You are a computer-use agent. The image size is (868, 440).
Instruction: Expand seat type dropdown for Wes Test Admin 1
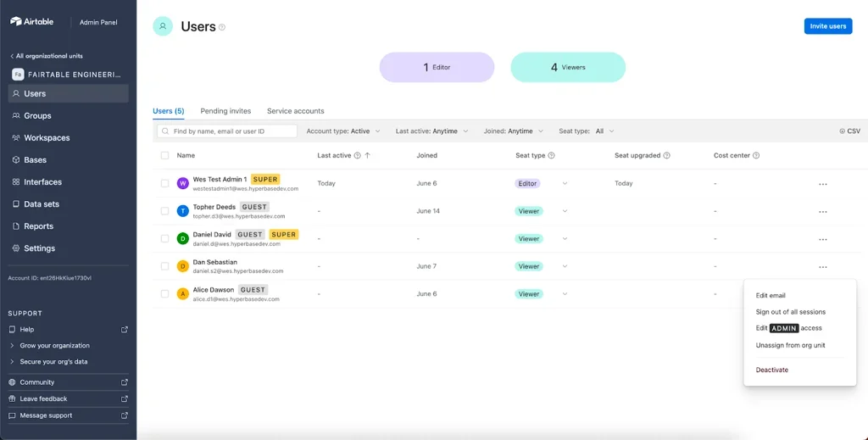pos(565,183)
